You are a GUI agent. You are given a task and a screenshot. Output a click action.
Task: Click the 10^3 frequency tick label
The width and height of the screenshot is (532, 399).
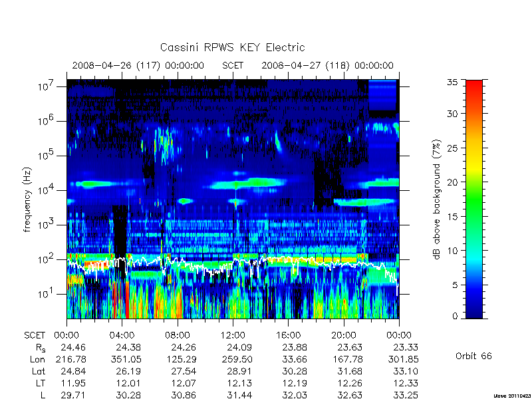[x=47, y=224]
